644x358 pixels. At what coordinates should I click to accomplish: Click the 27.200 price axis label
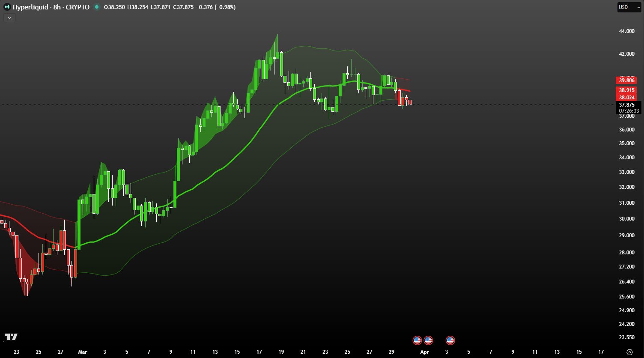[626, 267]
